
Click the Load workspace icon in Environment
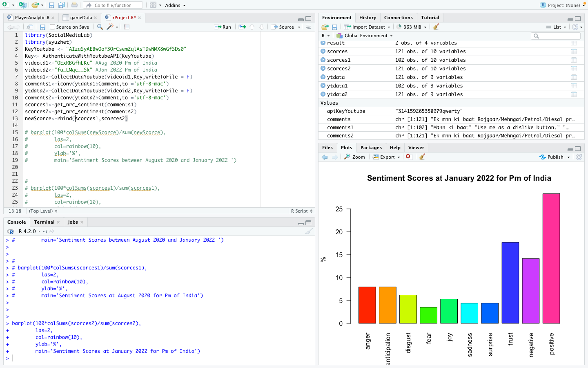pyautogui.click(x=325, y=27)
